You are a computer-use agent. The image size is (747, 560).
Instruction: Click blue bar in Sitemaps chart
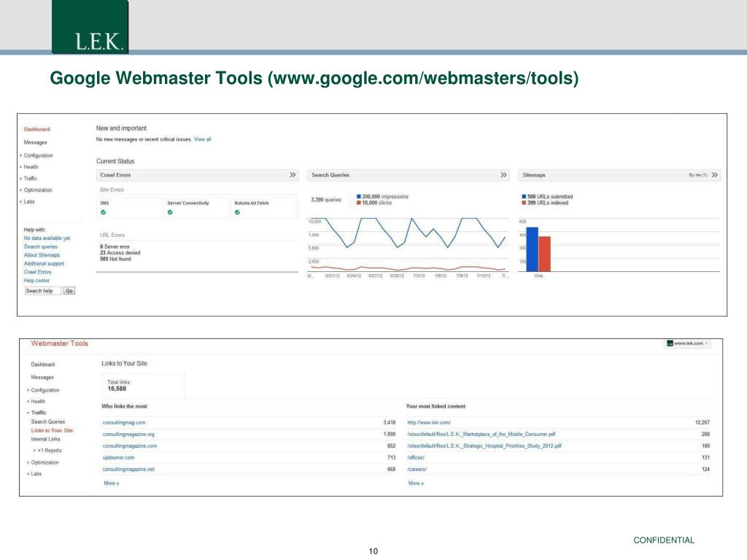(x=532, y=249)
